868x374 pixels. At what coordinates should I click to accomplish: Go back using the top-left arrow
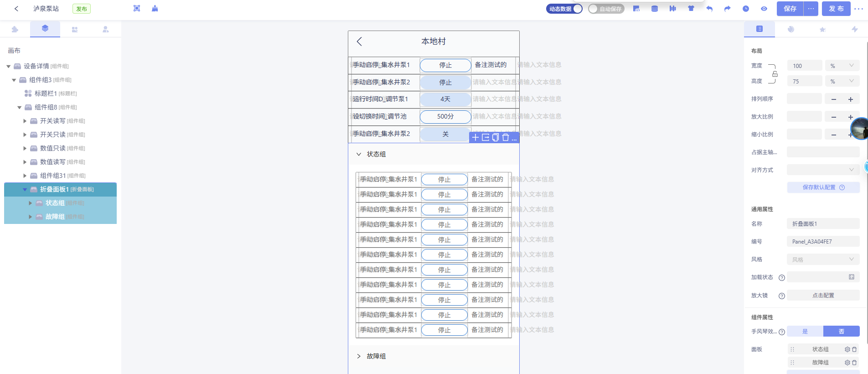[x=16, y=9]
